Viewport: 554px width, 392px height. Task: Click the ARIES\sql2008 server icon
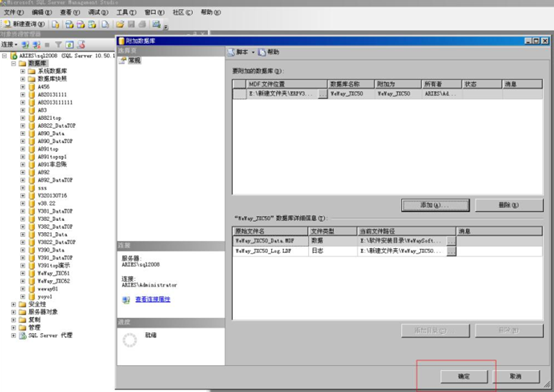point(14,56)
